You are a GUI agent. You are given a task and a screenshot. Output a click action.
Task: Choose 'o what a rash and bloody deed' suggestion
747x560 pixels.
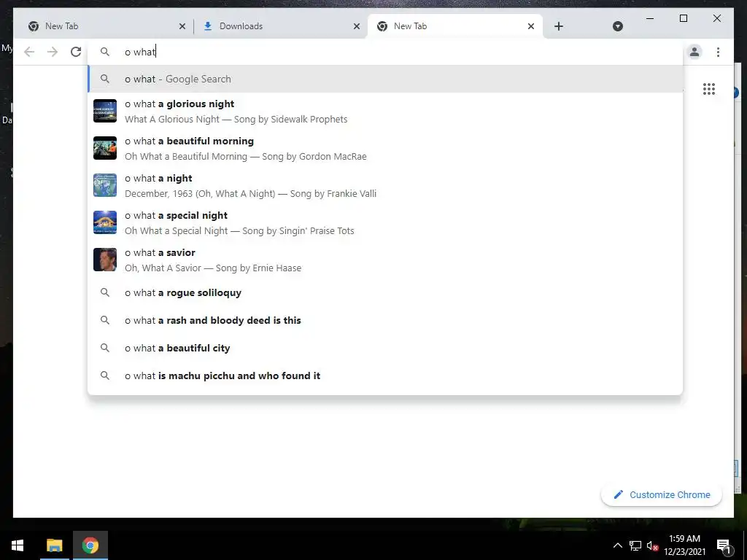(385, 321)
